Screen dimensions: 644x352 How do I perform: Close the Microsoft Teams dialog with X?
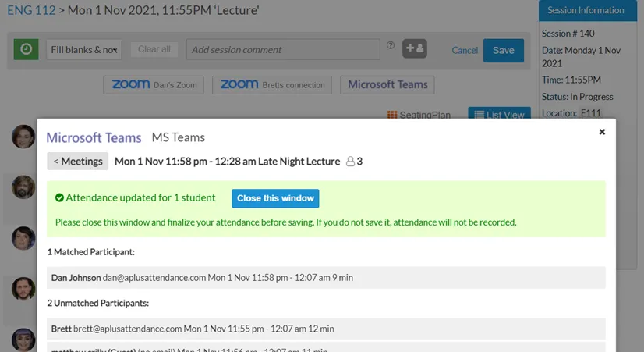tap(602, 132)
